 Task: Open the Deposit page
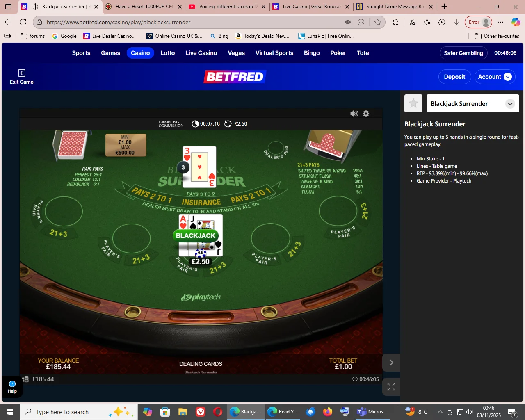(x=454, y=77)
